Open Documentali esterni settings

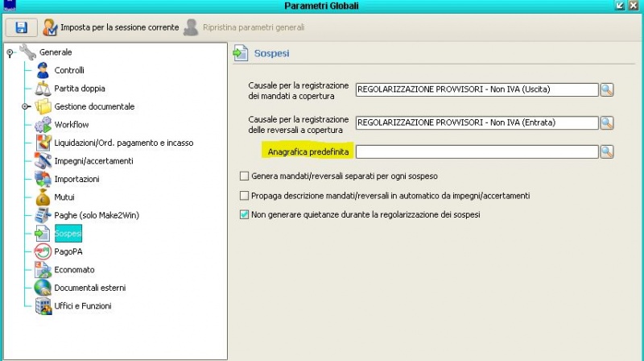90,288
